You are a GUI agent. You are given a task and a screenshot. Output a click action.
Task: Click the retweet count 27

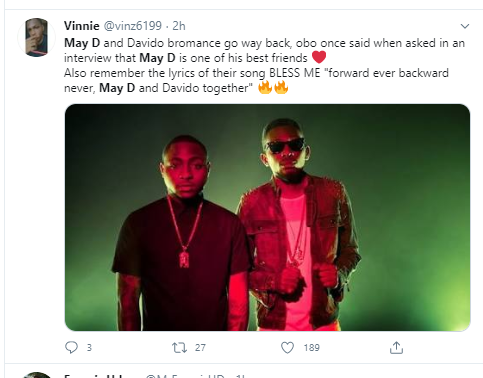coord(200,348)
